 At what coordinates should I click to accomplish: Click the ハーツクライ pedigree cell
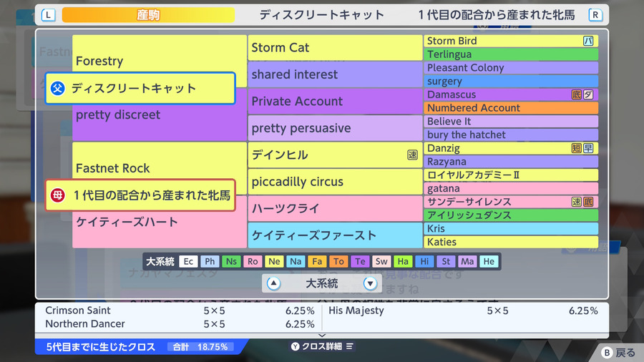pos(335,208)
